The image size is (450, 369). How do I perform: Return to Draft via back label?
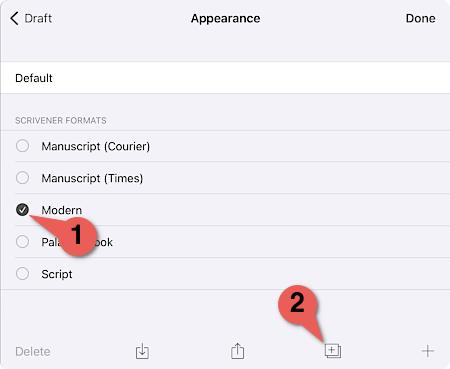coord(38,18)
